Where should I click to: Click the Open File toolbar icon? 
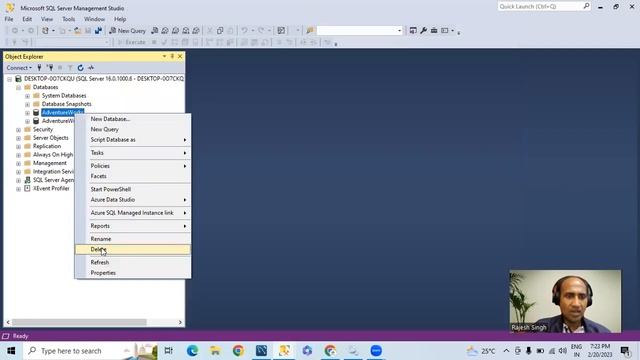77,31
